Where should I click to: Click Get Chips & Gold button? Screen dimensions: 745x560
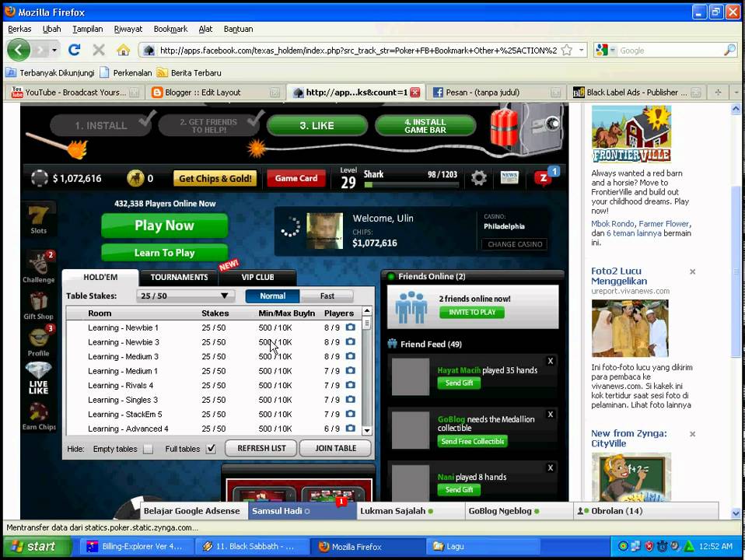215,178
